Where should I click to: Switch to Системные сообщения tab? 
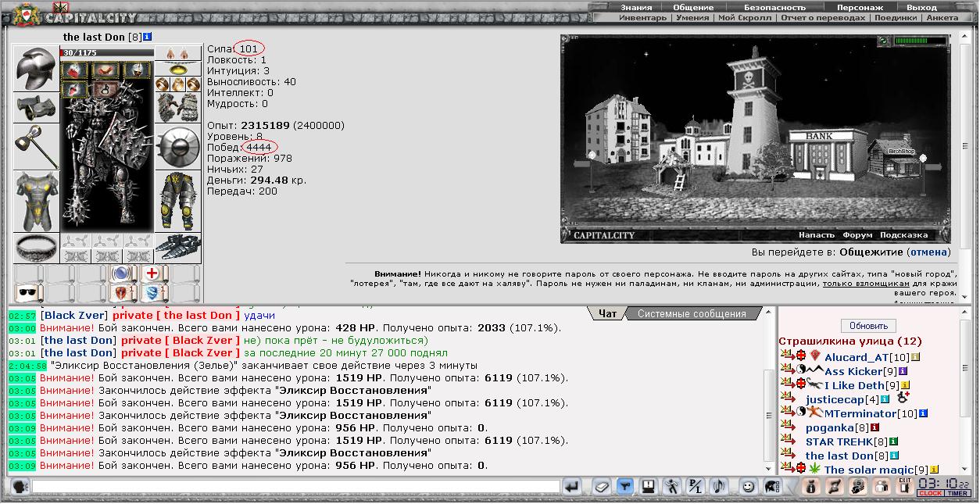[692, 313]
